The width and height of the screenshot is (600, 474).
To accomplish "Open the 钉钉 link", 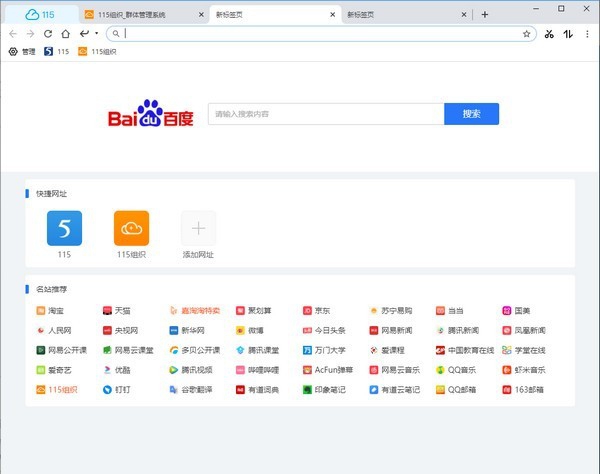I will point(117,390).
